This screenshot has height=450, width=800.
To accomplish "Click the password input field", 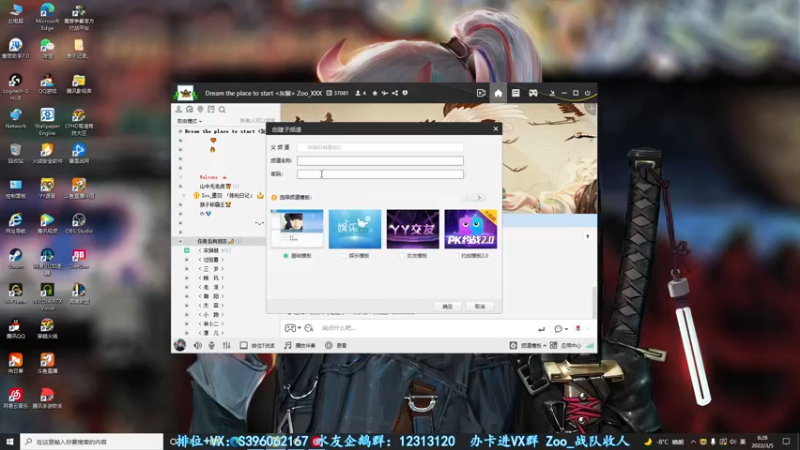I will coord(381,174).
